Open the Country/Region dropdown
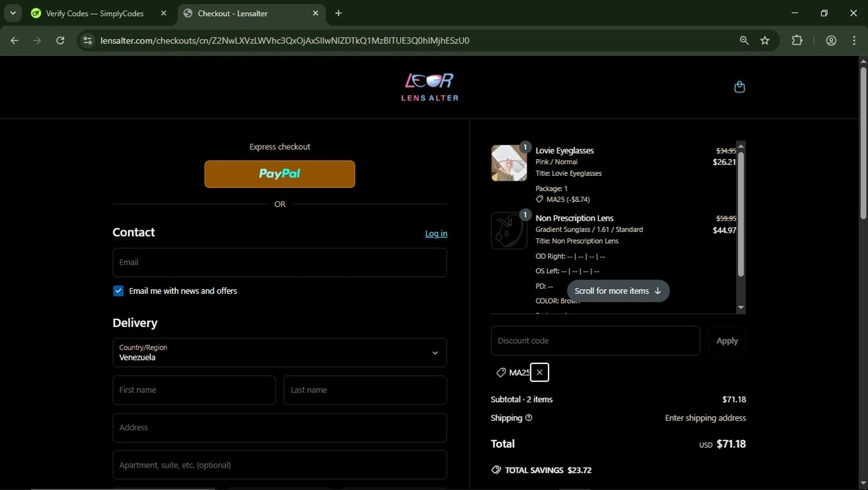The height and width of the screenshot is (490, 868). [279, 353]
